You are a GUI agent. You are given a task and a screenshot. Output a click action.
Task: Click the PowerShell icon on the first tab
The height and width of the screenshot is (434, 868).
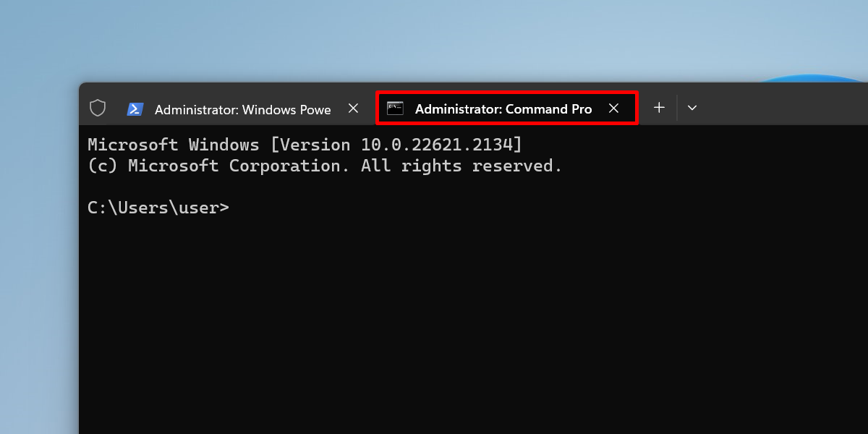pyautogui.click(x=135, y=109)
